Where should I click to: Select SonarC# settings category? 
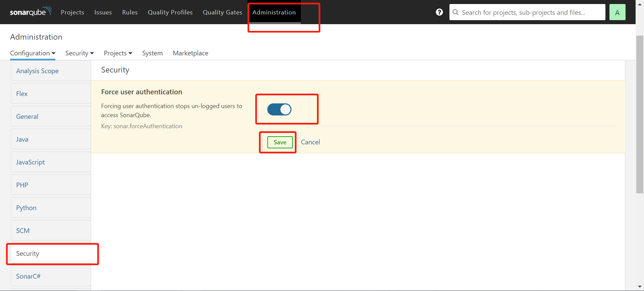pos(51,276)
